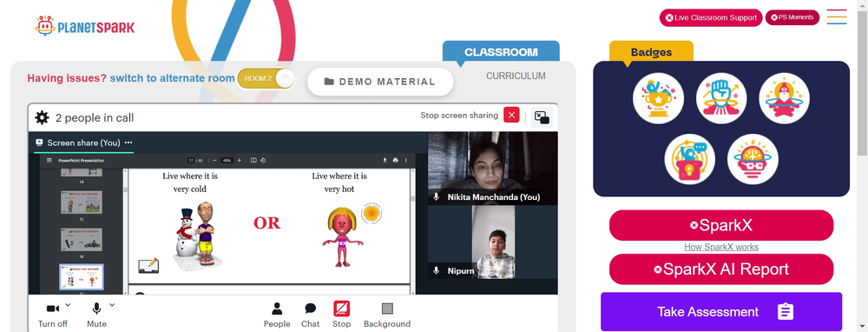
Task: Expand camera options chevron next to Turn off
Action: click(68, 304)
